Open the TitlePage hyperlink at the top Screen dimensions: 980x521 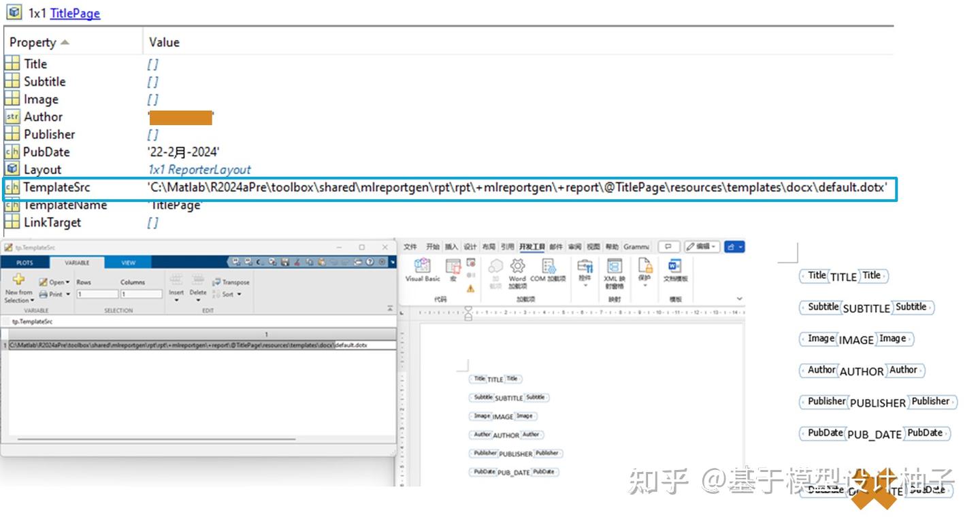(75, 13)
